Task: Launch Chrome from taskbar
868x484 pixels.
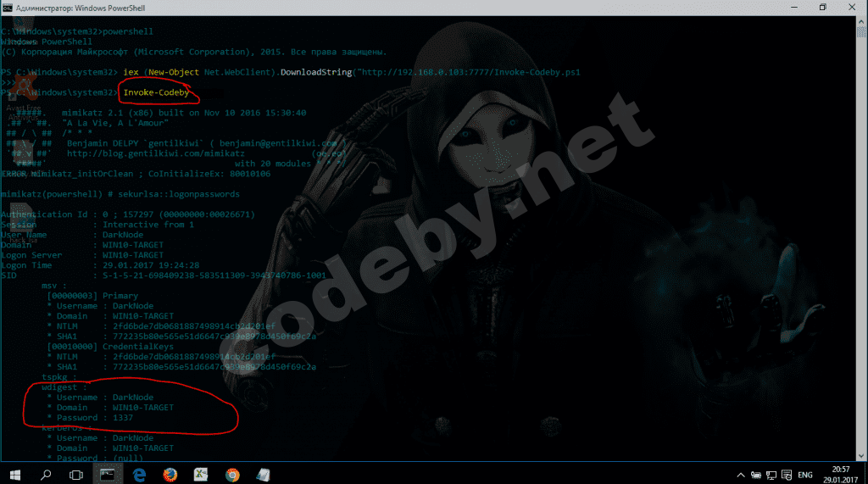Action: pyautogui.click(x=232, y=475)
